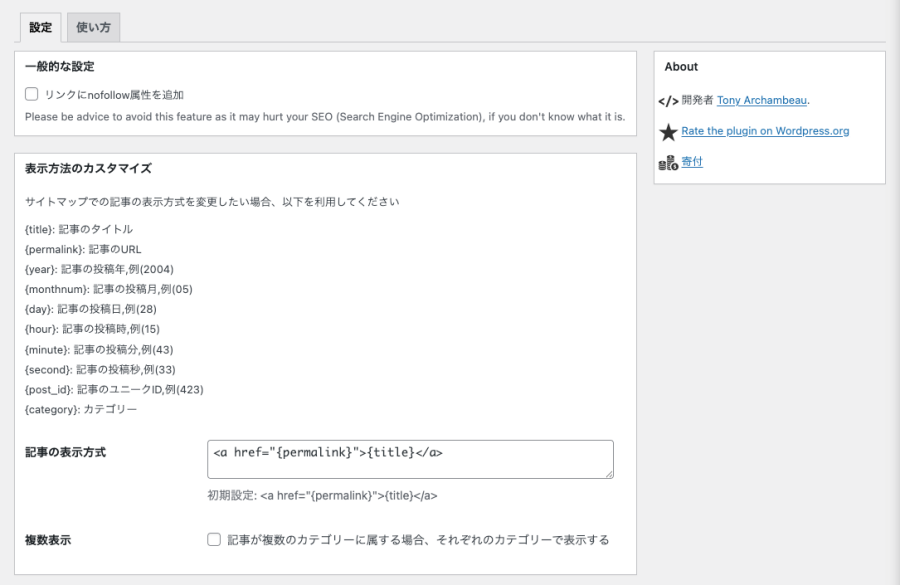Open the Tony Archambeau developer link

pyautogui.click(x=762, y=100)
